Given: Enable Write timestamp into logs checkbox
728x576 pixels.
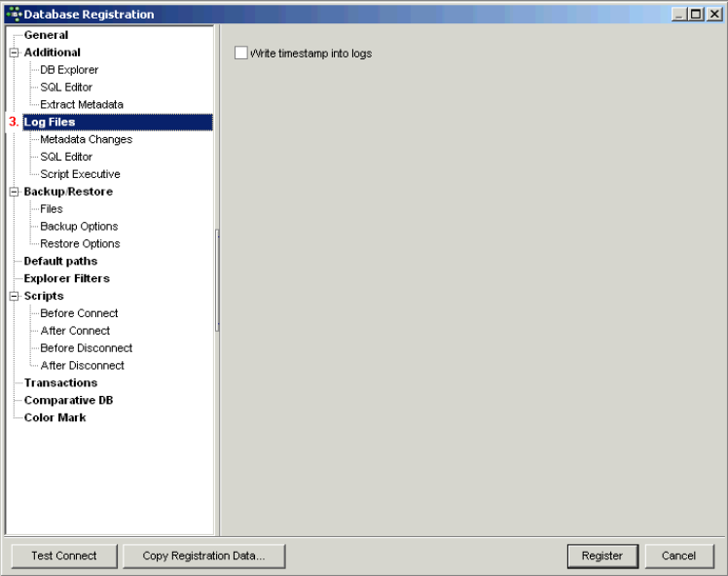Looking at the screenshot, I should (x=241, y=54).
